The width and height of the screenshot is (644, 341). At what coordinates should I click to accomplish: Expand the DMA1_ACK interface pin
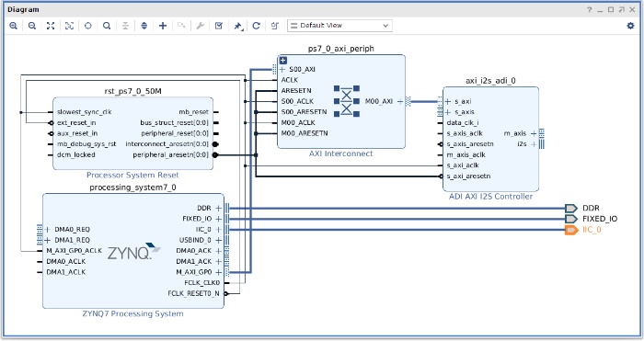pos(219,261)
